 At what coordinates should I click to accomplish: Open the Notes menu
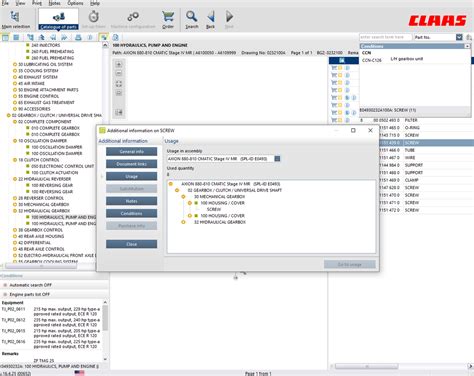[54, 3]
